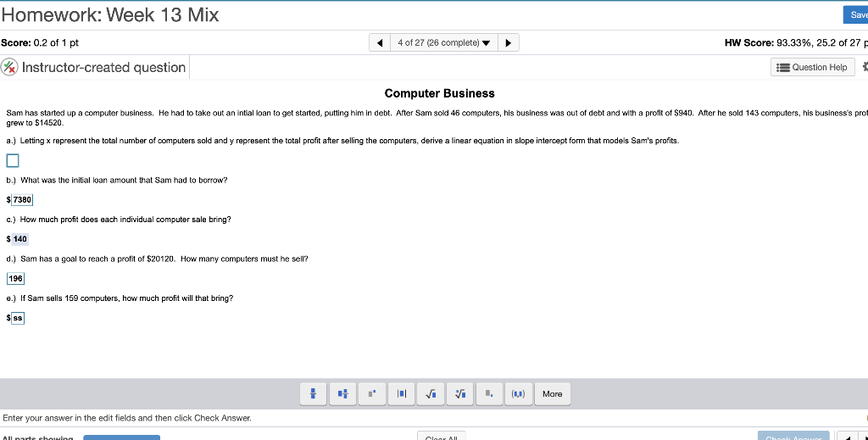The width and height of the screenshot is (868, 440).
Task: Insert a fraction template
Action: pos(314,394)
